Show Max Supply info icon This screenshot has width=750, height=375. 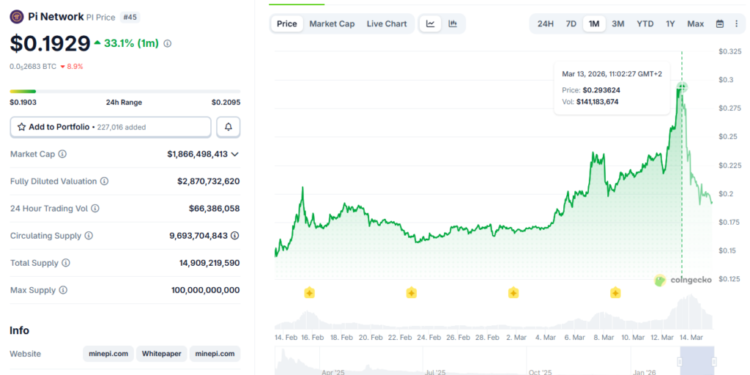(63, 290)
